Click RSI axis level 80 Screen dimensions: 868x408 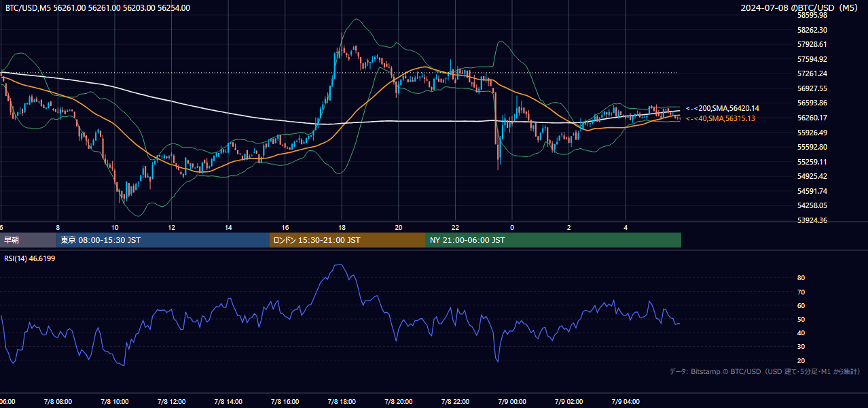click(801, 278)
